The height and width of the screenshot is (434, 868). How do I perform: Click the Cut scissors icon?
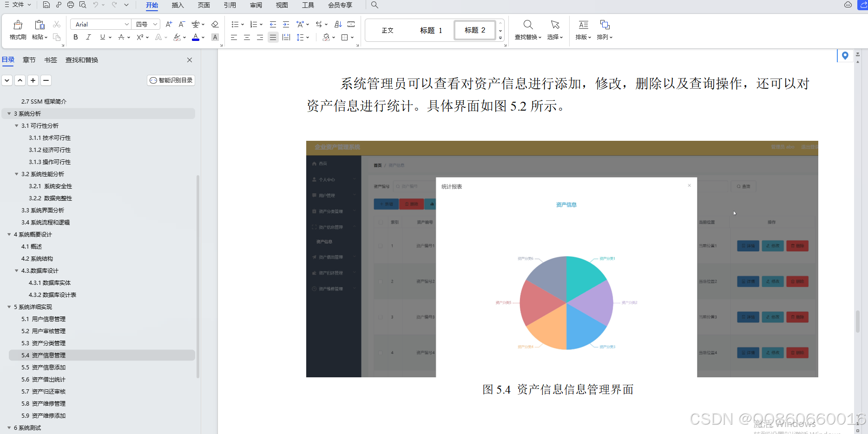(57, 24)
